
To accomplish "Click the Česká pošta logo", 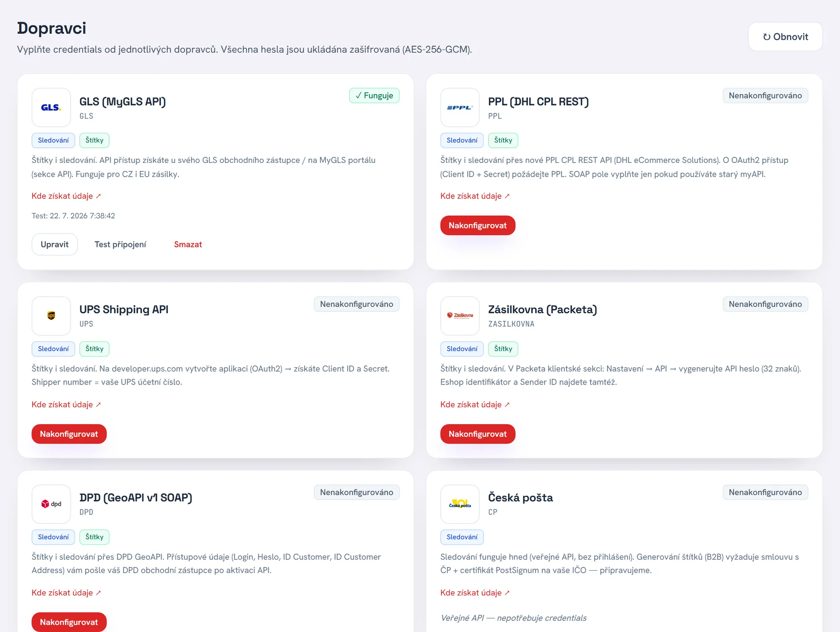I will [x=460, y=504].
